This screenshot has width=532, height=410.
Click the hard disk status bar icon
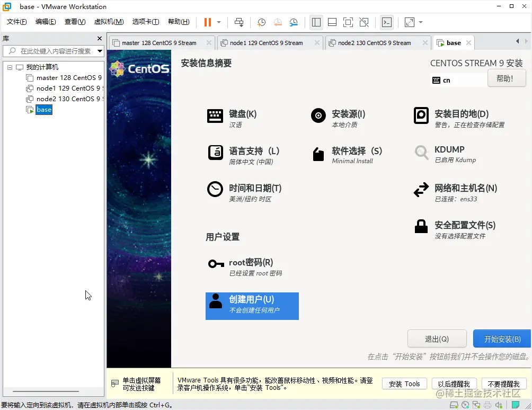coord(454,405)
